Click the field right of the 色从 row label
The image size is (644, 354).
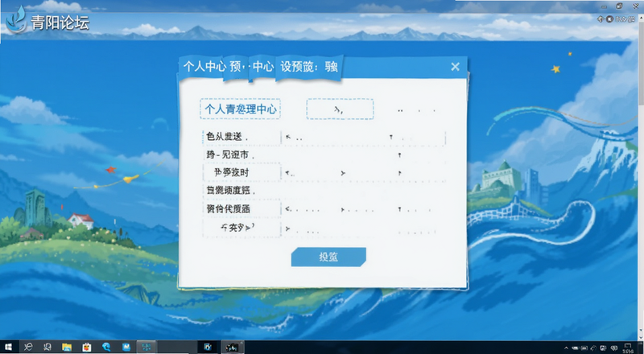coord(364,138)
